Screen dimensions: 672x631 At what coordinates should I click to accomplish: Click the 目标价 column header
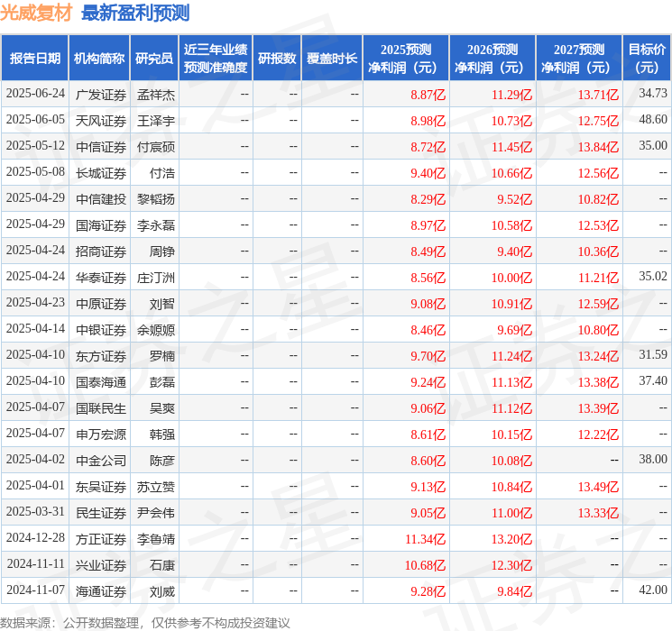tap(647, 59)
